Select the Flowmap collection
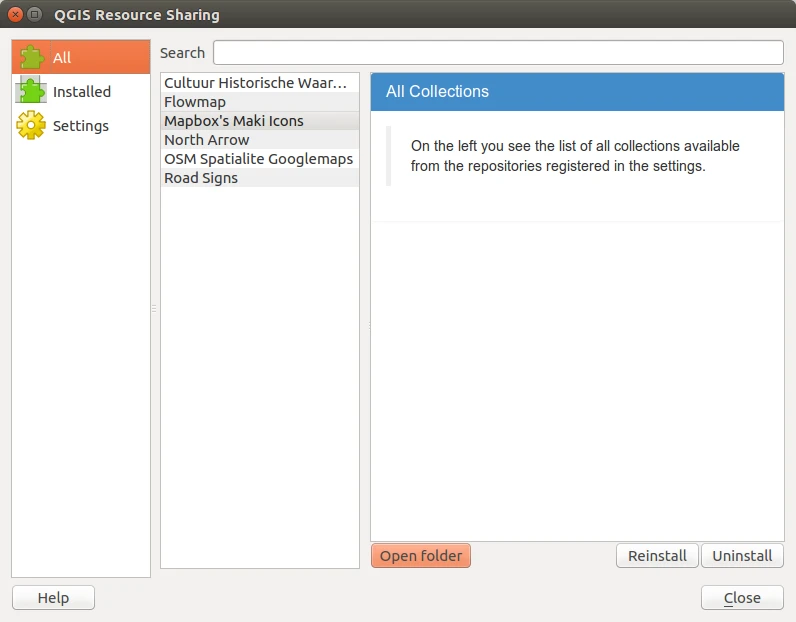Image resolution: width=796 pixels, height=622 pixels. [259, 102]
